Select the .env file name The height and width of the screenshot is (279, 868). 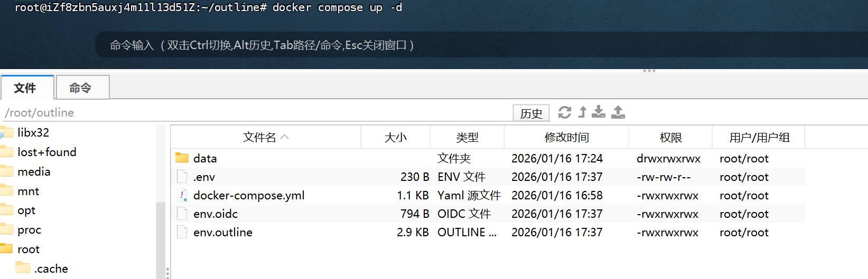point(204,177)
